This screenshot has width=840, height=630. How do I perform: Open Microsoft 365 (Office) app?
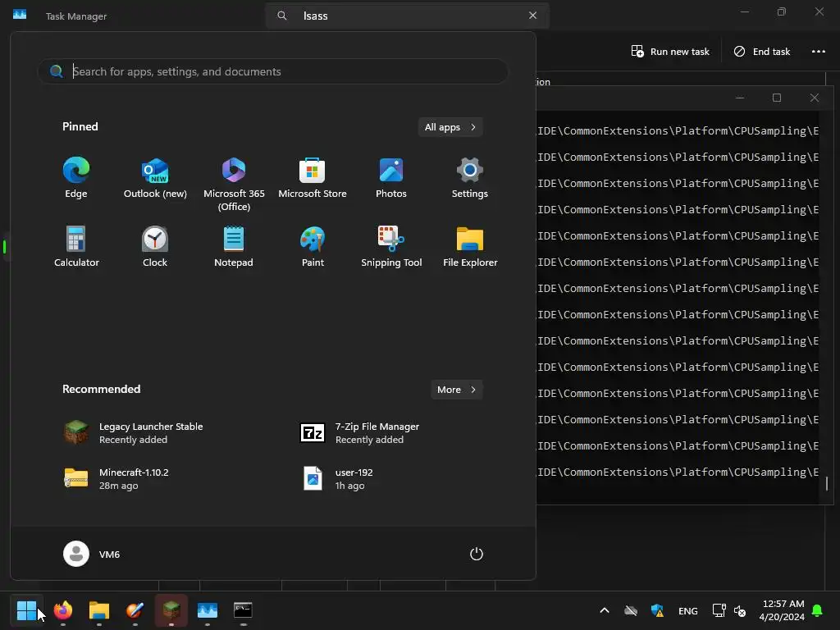point(234,185)
